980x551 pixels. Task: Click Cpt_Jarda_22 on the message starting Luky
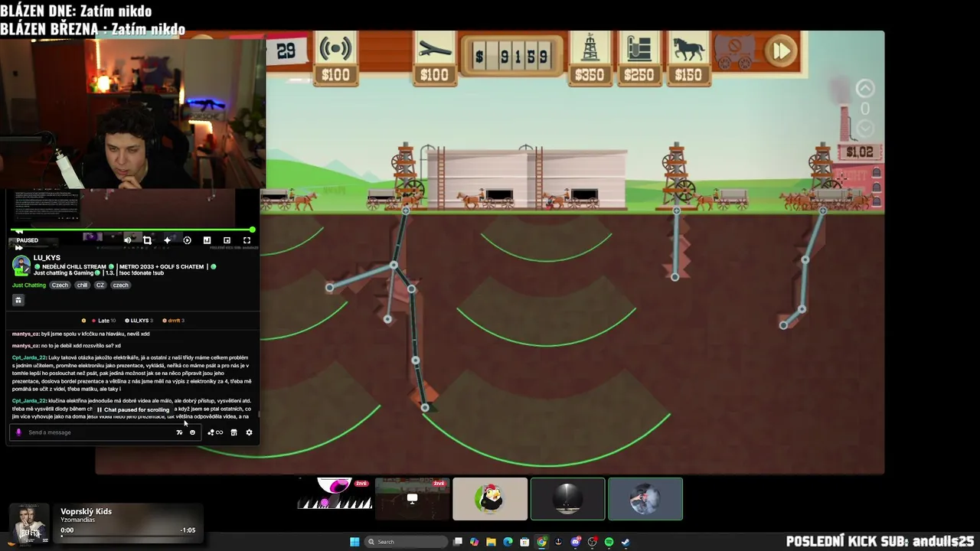29,357
